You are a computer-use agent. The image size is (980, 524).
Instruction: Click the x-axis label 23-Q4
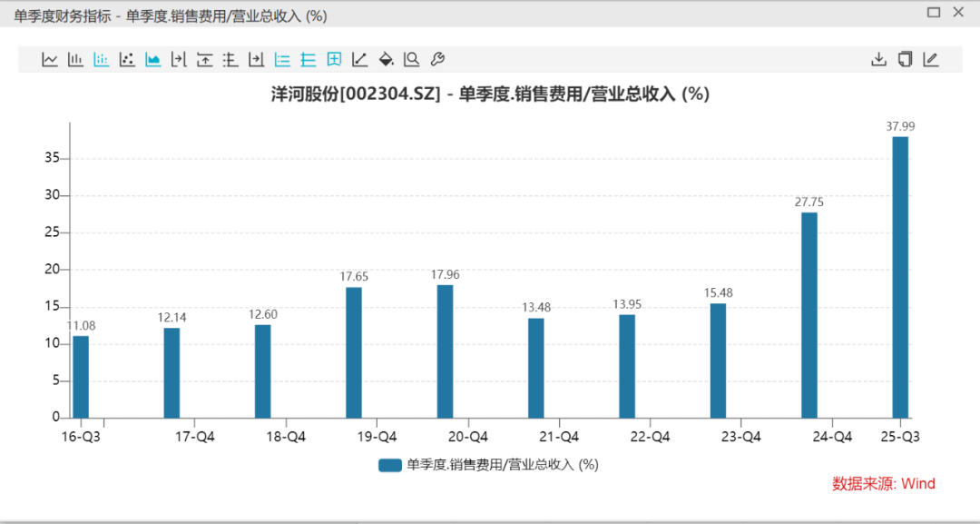[x=741, y=437]
